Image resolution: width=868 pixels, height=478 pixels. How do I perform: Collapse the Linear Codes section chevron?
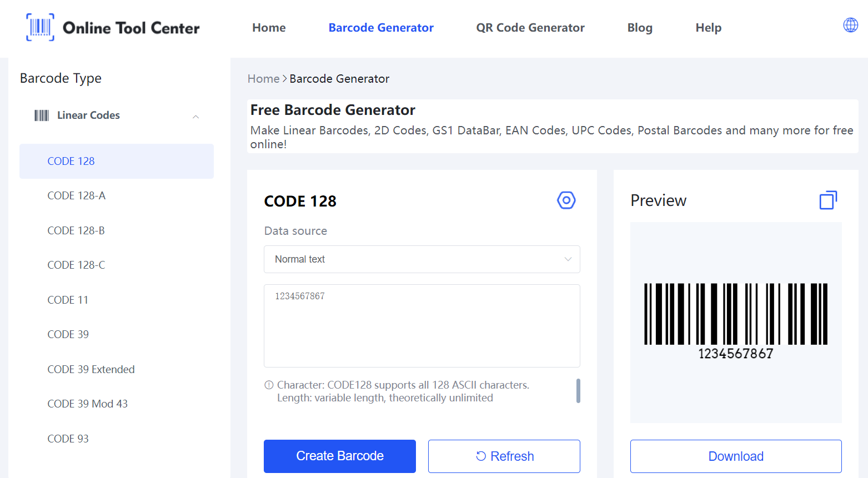195,117
